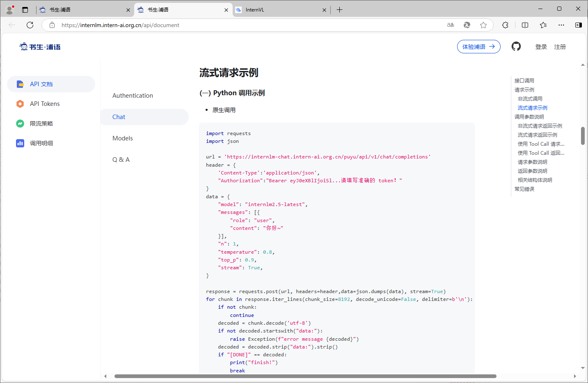Jump to 非流式请求返回示例 in the outline
This screenshot has height=383, width=588.
click(x=540, y=126)
